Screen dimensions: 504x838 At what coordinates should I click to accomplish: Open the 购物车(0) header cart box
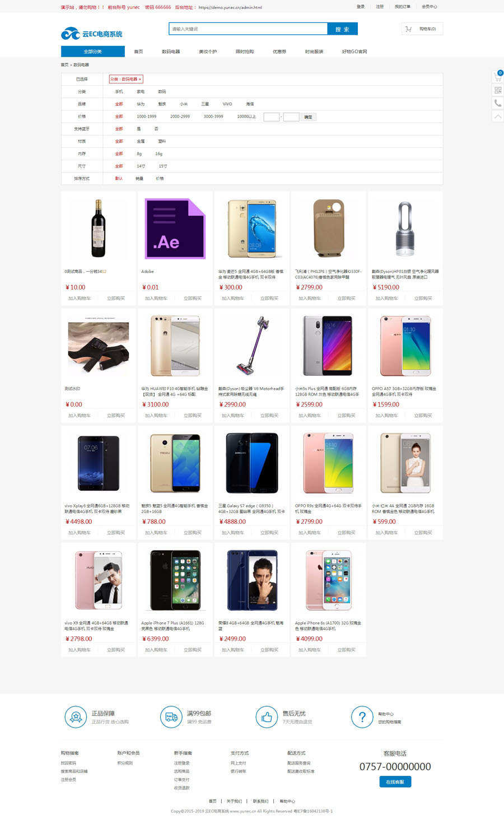422,29
